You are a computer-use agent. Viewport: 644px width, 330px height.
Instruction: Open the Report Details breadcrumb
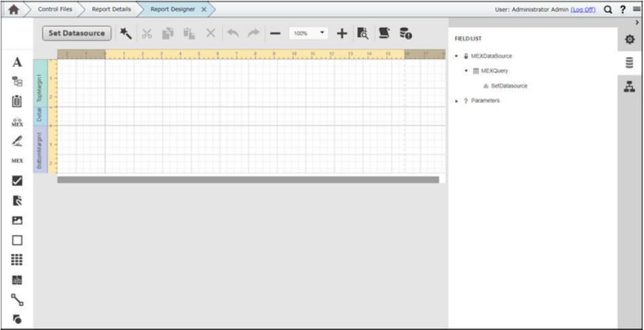(x=111, y=10)
